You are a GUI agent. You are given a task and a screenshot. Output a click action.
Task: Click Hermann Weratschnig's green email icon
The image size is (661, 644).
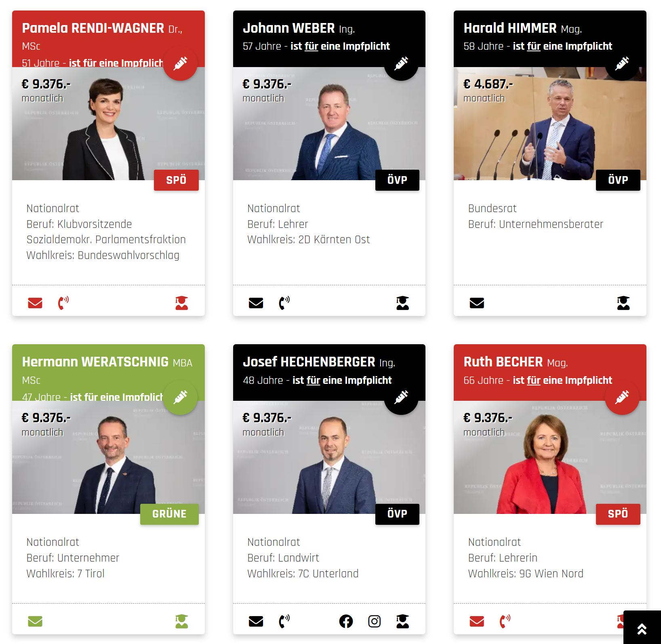[x=35, y=621]
